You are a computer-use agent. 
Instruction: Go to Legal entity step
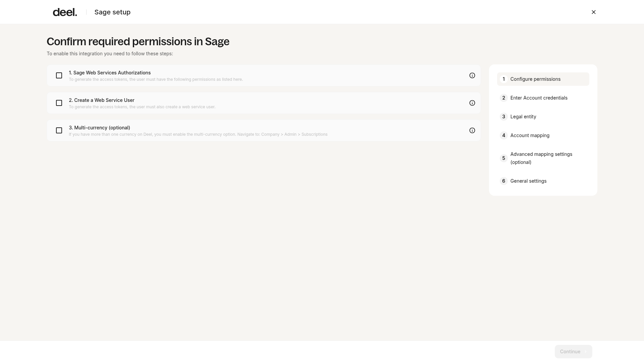tap(543, 117)
